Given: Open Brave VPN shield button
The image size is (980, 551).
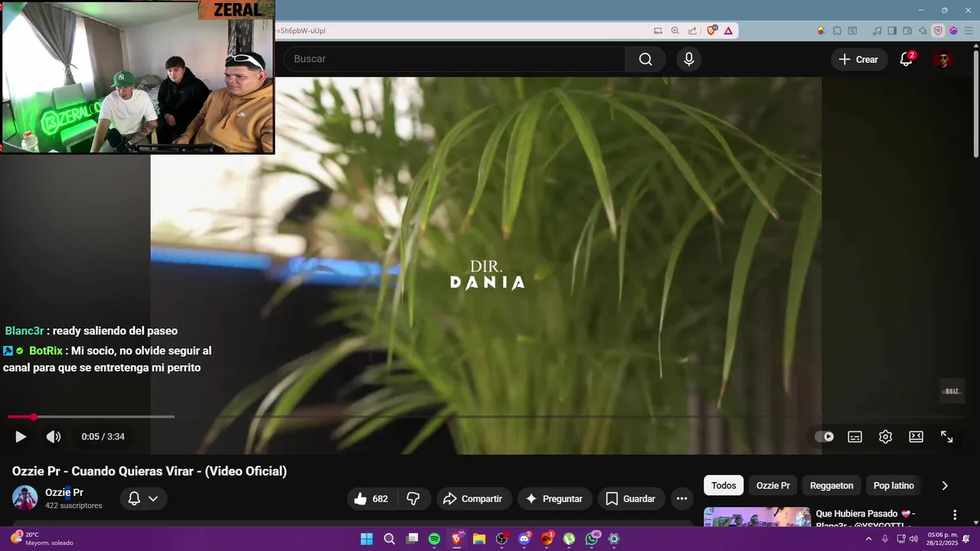Looking at the screenshot, I should 938,31.
